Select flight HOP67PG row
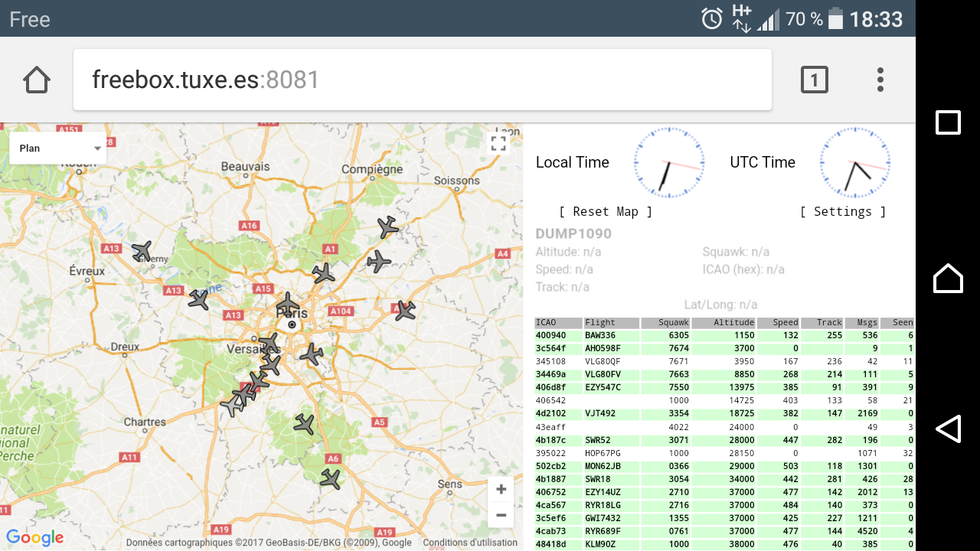980x551 pixels. (724, 453)
